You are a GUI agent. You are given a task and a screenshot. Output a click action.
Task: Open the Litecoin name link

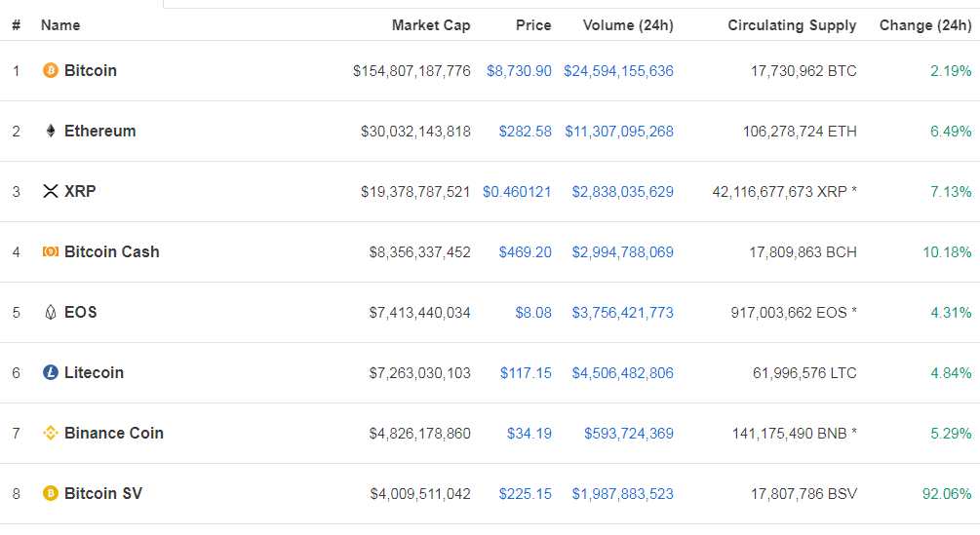tap(94, 372)
